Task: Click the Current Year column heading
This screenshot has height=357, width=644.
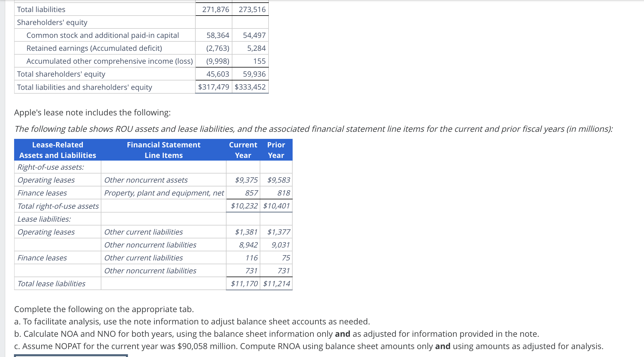Action: 243,150
